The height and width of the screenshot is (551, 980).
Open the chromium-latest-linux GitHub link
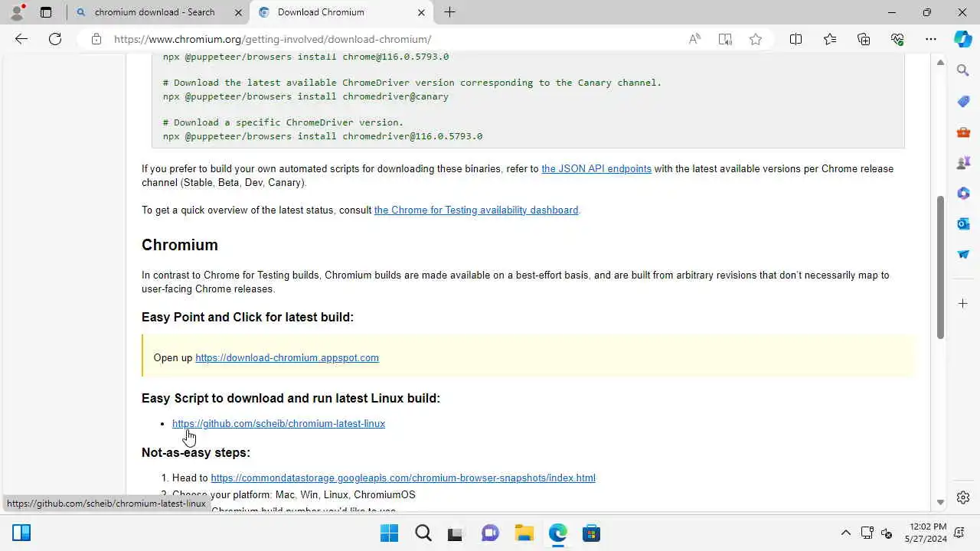coord(279,423)
